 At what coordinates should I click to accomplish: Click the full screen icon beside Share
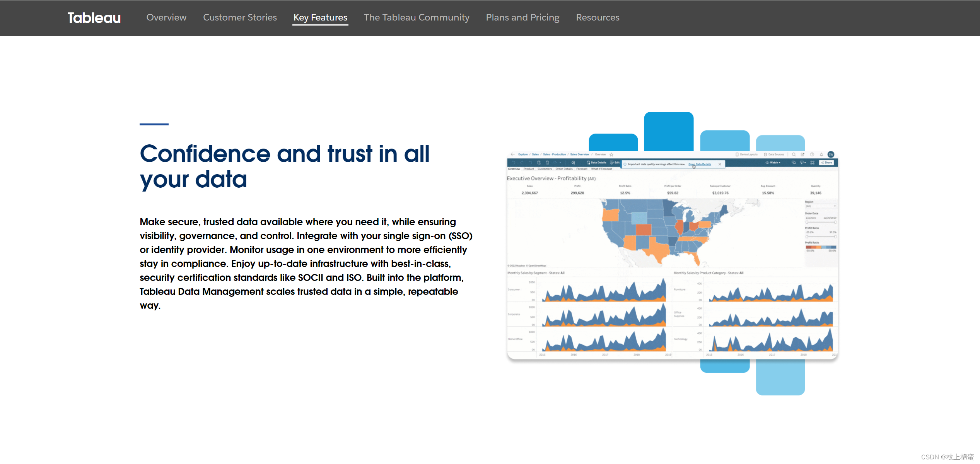tap(812, 163)
